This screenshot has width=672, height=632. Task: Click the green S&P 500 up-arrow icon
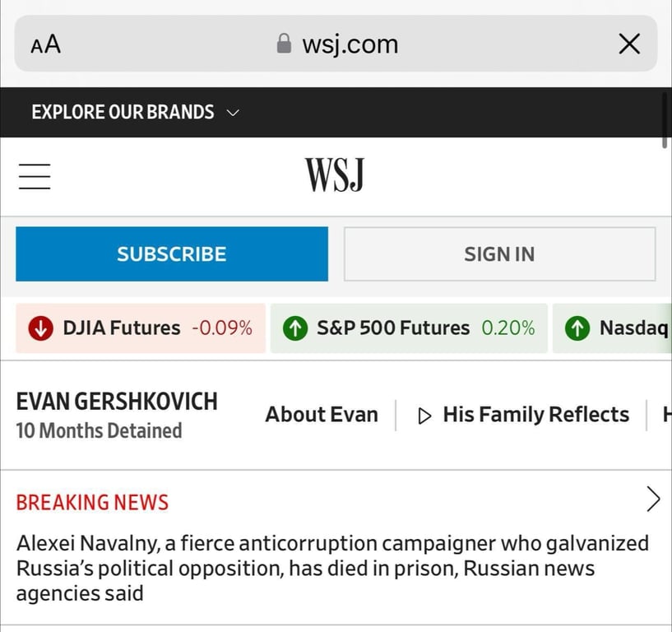[294, 328]
